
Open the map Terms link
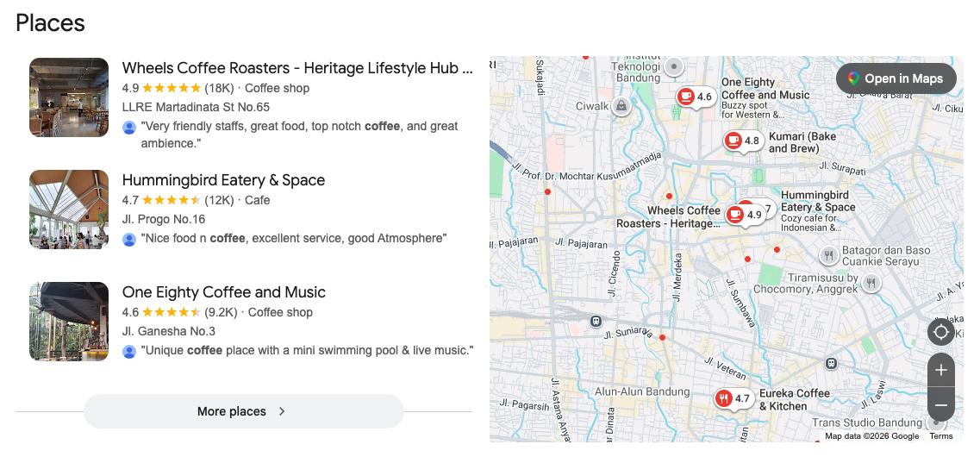[941, 436]
